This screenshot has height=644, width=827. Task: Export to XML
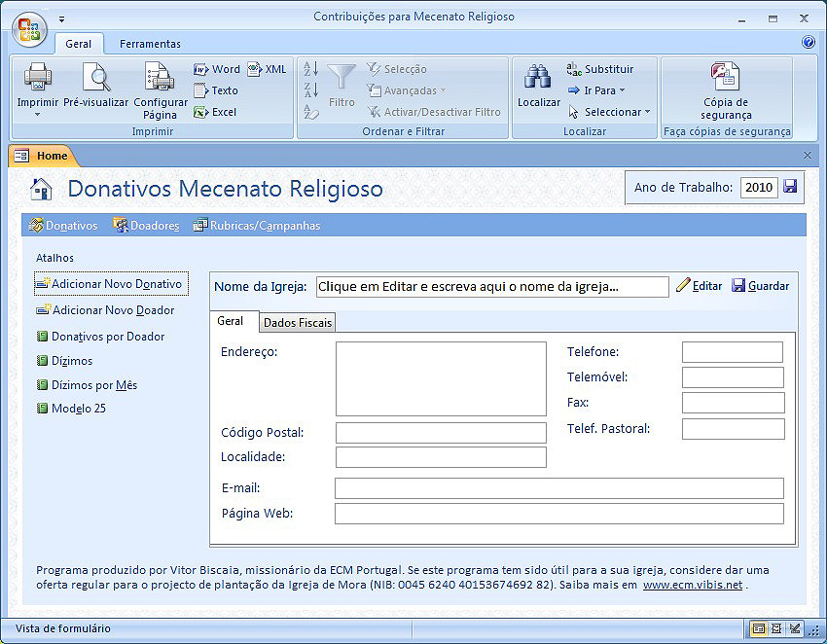(x=267, y=69)
